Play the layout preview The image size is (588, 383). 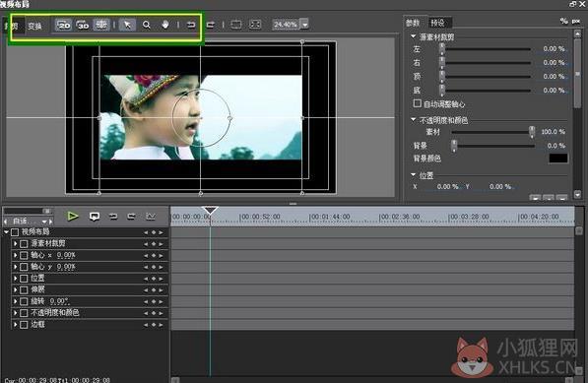[72, 217]
